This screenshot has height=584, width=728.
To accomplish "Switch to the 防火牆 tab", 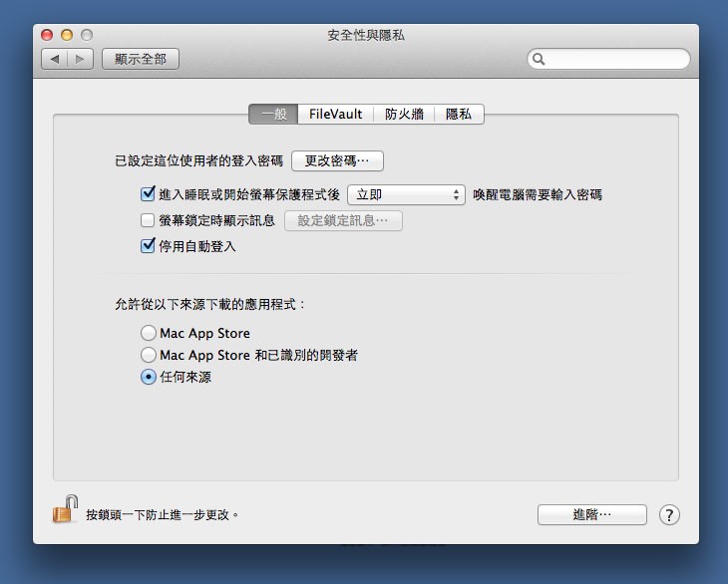I will 404,115.
